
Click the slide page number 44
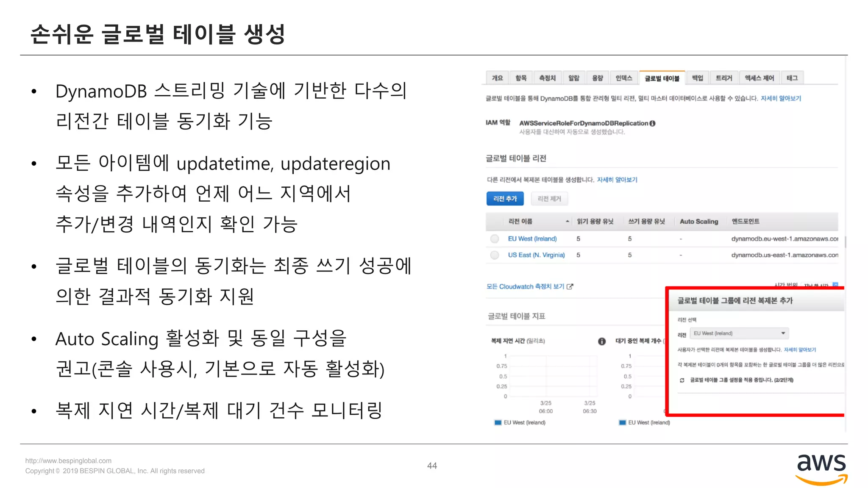(x=432, y=466)
